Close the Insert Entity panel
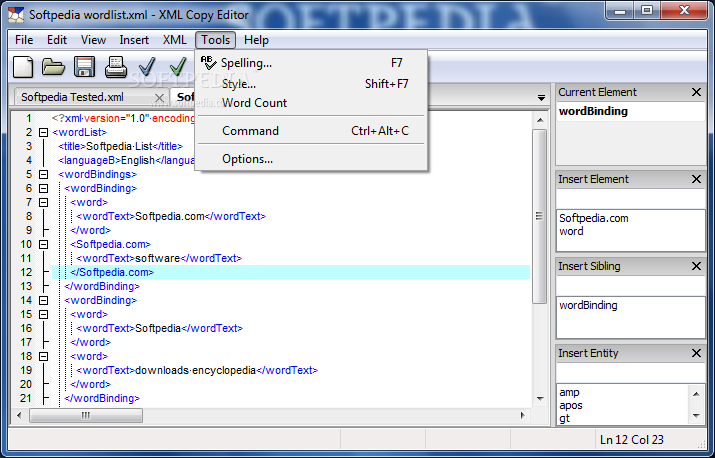 [696, 353]
